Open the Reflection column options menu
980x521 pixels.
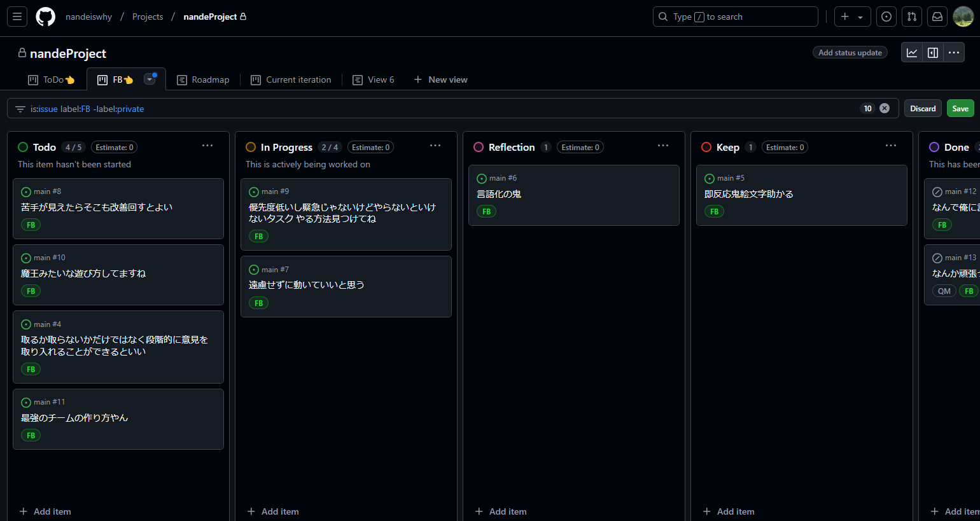tap(663, 146)
